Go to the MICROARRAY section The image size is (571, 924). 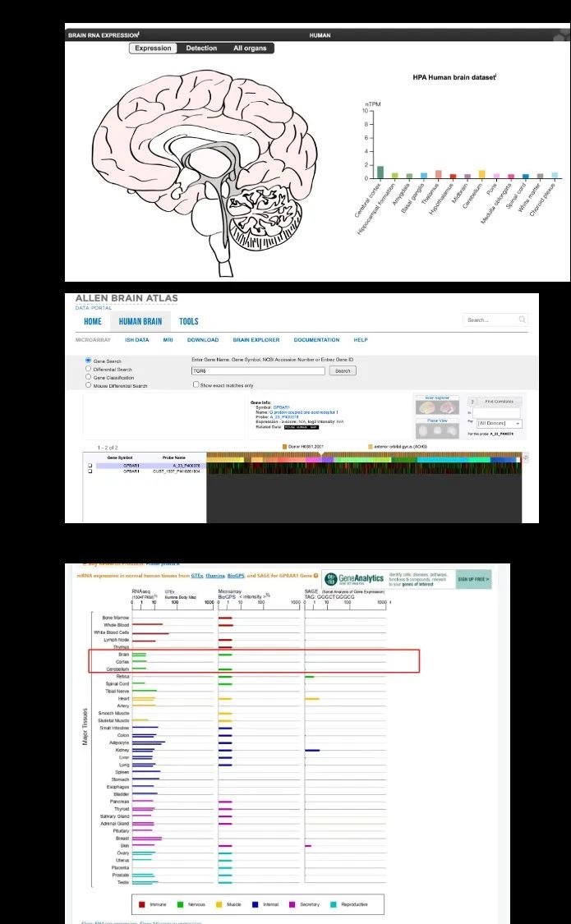(93, 340)
